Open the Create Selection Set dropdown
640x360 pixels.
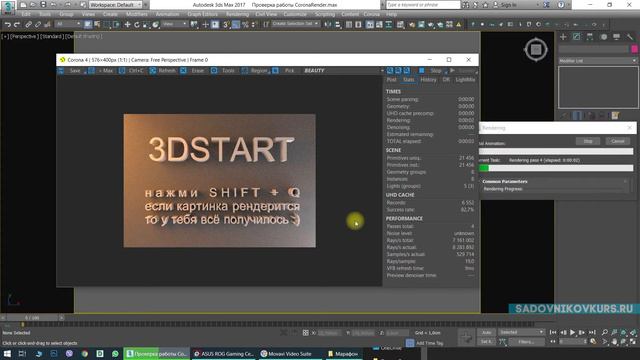point(295,24)
